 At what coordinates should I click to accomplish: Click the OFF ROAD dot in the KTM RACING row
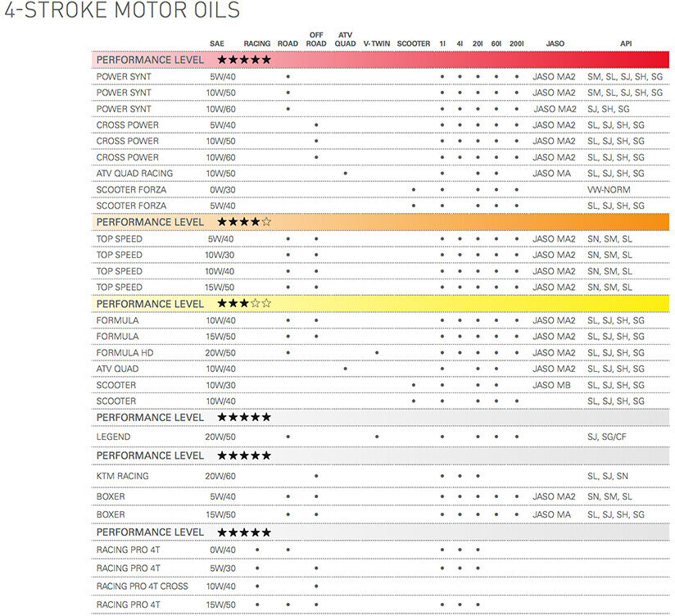[316, 475]
